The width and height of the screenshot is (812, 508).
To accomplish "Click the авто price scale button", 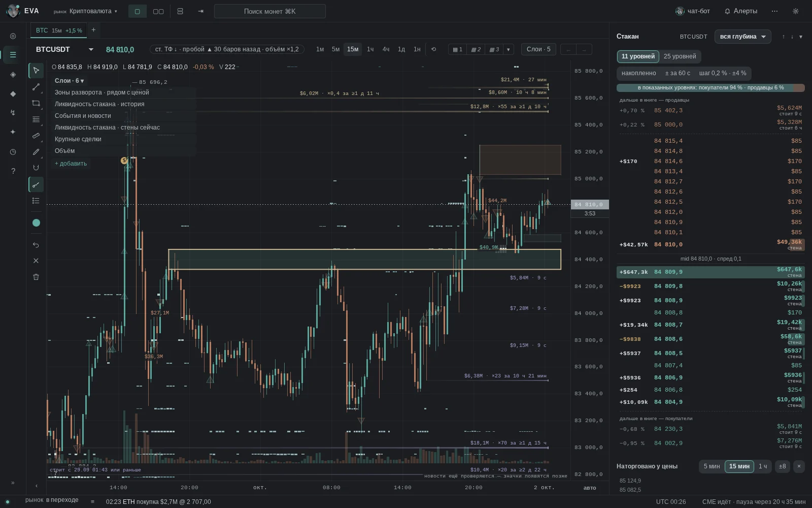I will coord(590,488).
